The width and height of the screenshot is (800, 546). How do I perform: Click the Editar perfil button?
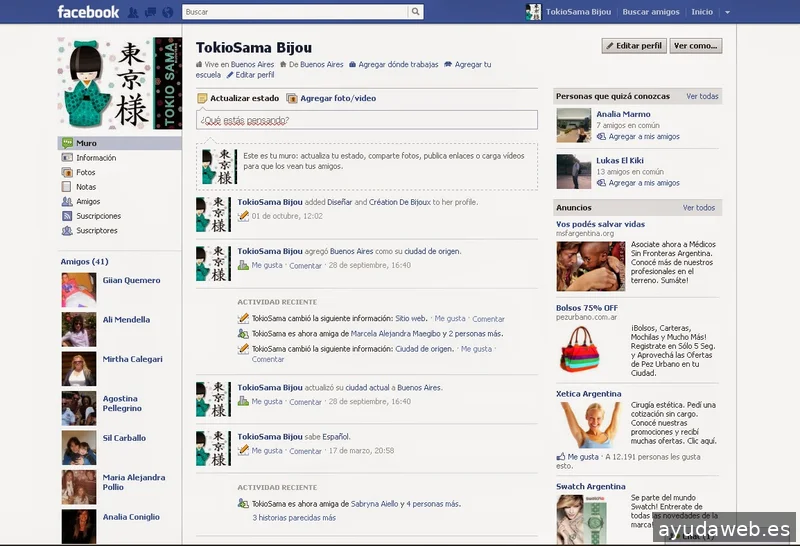pos(634,46)
